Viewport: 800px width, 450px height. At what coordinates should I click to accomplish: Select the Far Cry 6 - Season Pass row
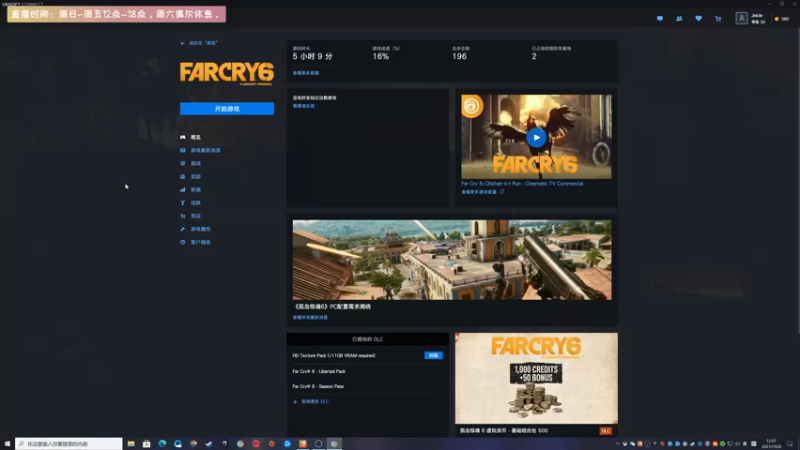367,386
